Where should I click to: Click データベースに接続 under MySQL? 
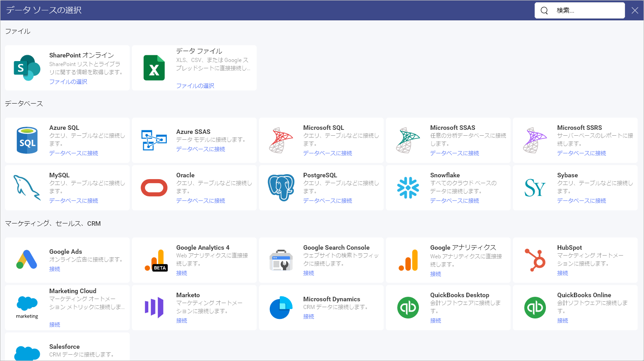74,201
